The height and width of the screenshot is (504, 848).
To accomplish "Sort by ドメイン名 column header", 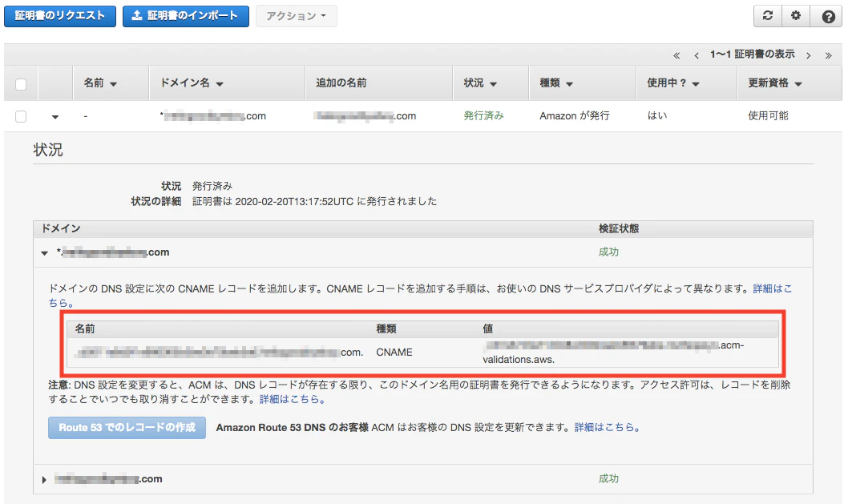I will point(192,83).
